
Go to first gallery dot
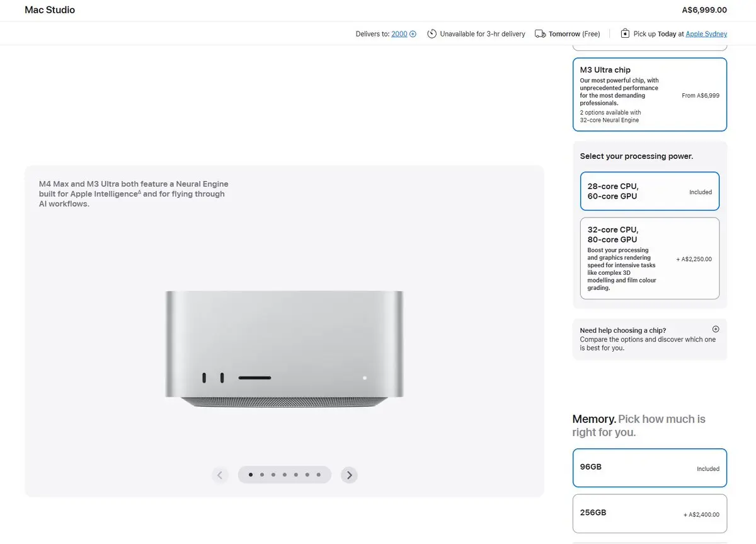pyautogui.click(x=251, y=475)
